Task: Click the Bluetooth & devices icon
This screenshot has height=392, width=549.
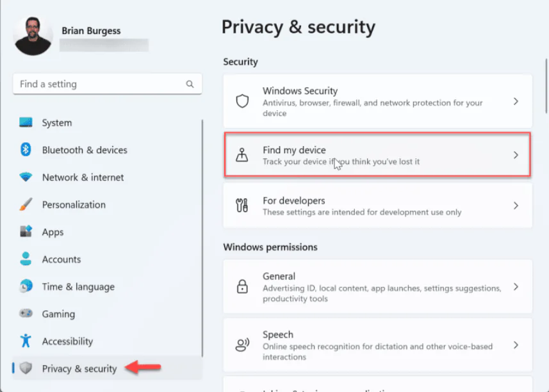Action: (25, 150)
